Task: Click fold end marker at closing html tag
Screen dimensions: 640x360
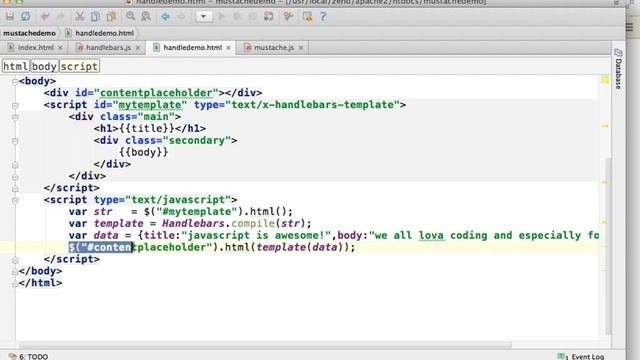Action: (x=15, y=283)
